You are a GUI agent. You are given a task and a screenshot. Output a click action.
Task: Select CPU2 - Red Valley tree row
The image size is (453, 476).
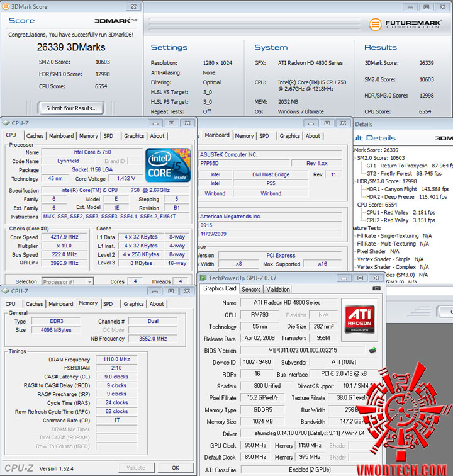[x=401, y=220]
